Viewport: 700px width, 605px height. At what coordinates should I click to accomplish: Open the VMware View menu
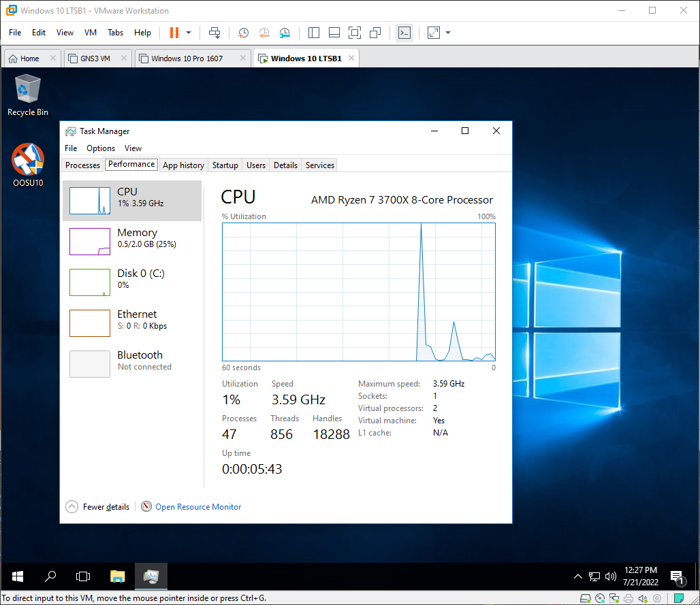pos(65,33)
